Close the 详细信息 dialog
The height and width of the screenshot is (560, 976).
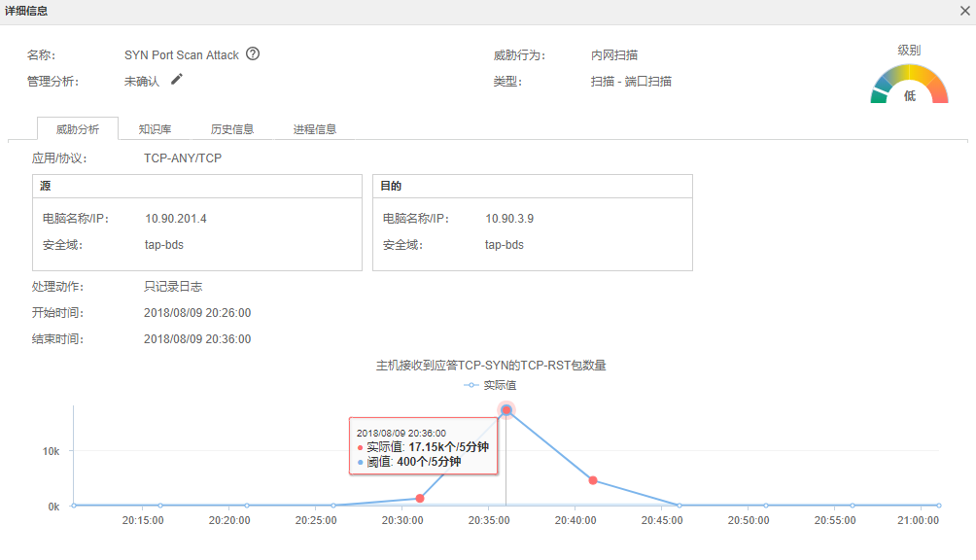click(964, 12)
